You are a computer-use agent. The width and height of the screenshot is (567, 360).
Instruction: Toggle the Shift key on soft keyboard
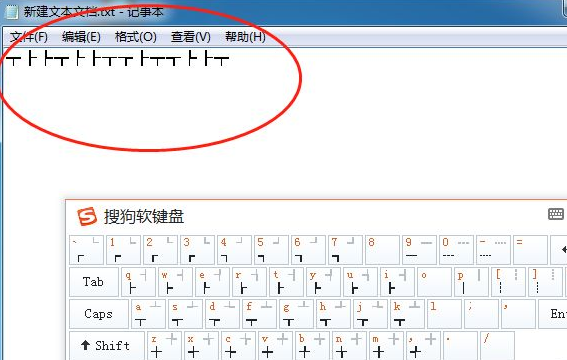[107, 346]
